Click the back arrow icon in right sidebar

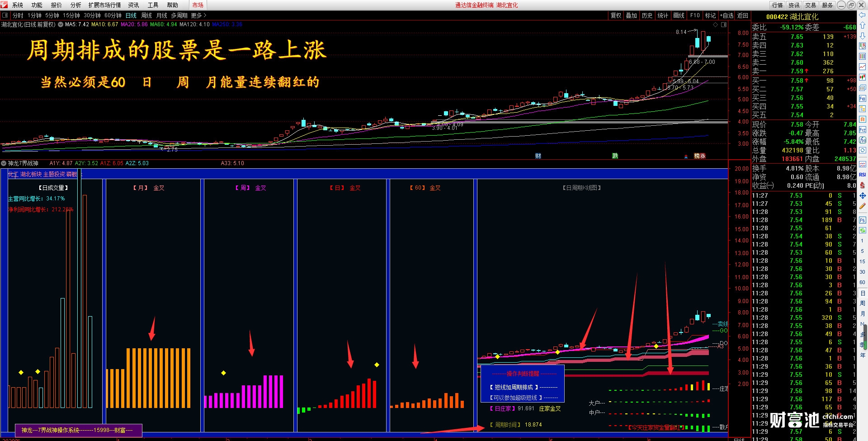coord(862,15)
